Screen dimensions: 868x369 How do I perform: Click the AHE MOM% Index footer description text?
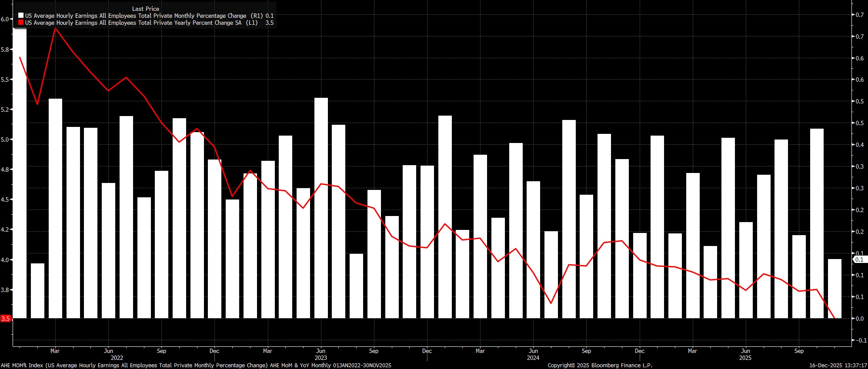[196, 366]
